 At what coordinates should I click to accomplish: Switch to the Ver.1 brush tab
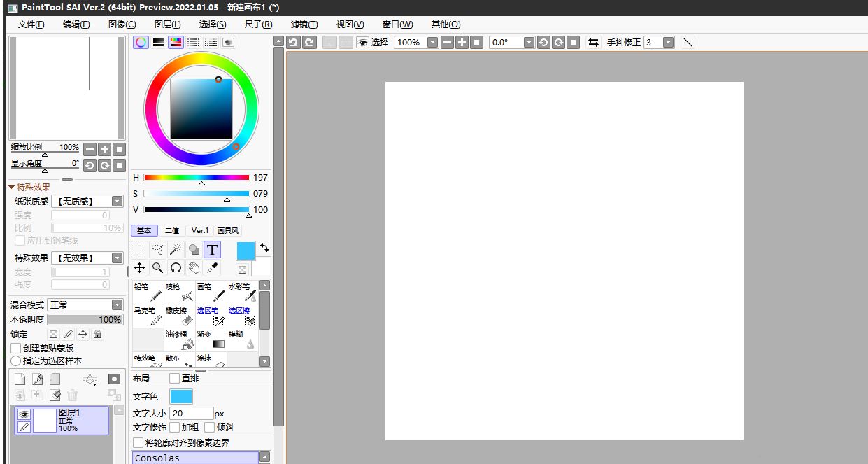click(x=200, y=230)
